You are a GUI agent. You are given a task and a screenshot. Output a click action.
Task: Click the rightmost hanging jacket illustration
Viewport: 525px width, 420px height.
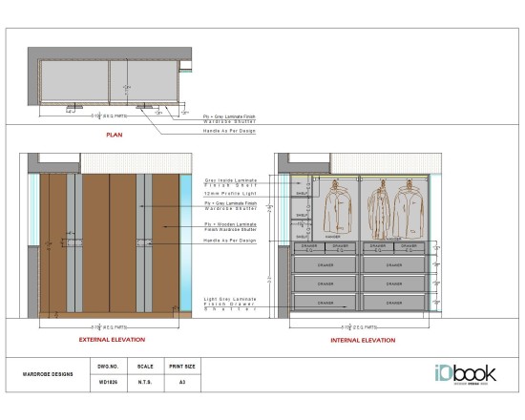409,209
